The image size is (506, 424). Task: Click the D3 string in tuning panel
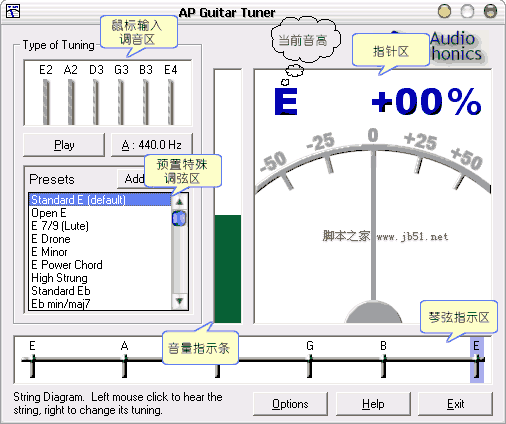[x=96, y=102]
